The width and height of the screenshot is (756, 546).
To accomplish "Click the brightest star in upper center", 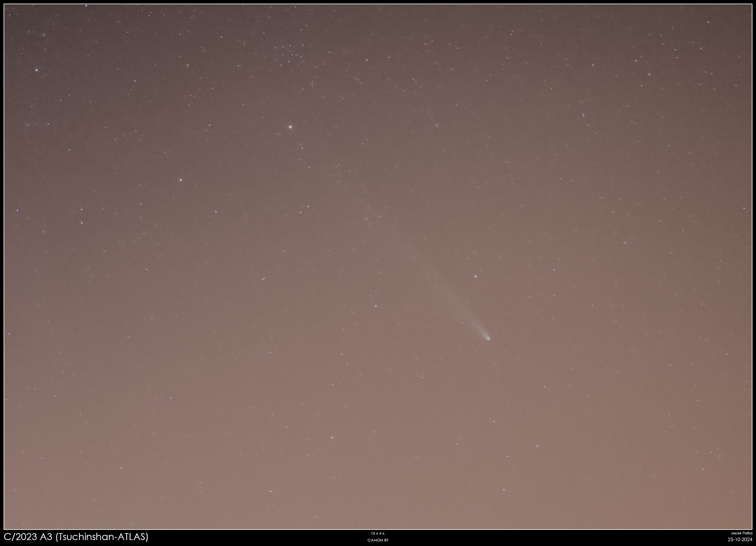I will click(290, 127).
